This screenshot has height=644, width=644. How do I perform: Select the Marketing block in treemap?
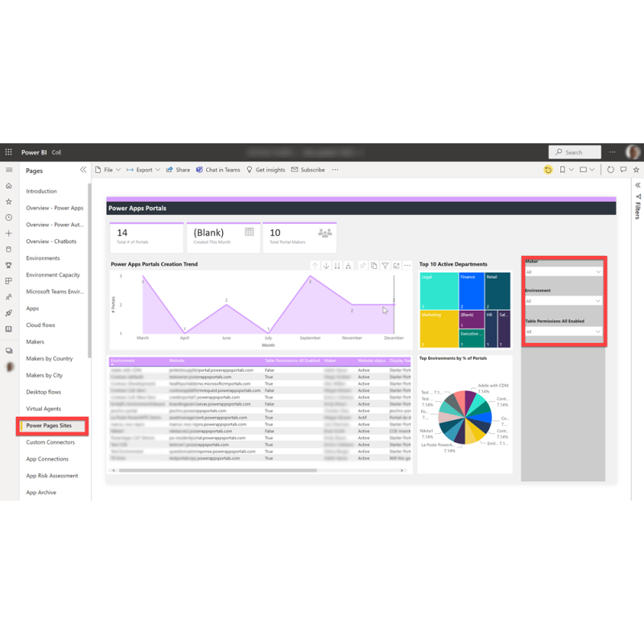point(439,329)
